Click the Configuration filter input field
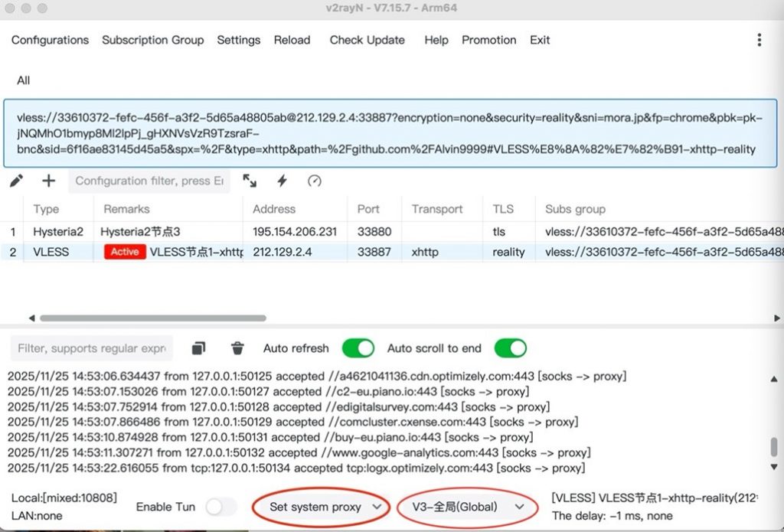Viewport: 784px width, 532px height. point(149,181)
